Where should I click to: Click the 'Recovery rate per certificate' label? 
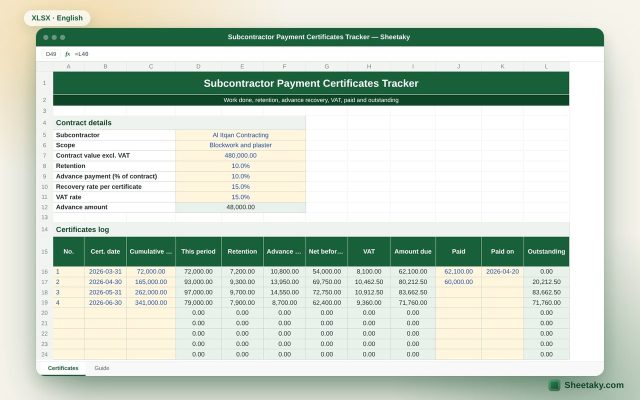(114, 187)
